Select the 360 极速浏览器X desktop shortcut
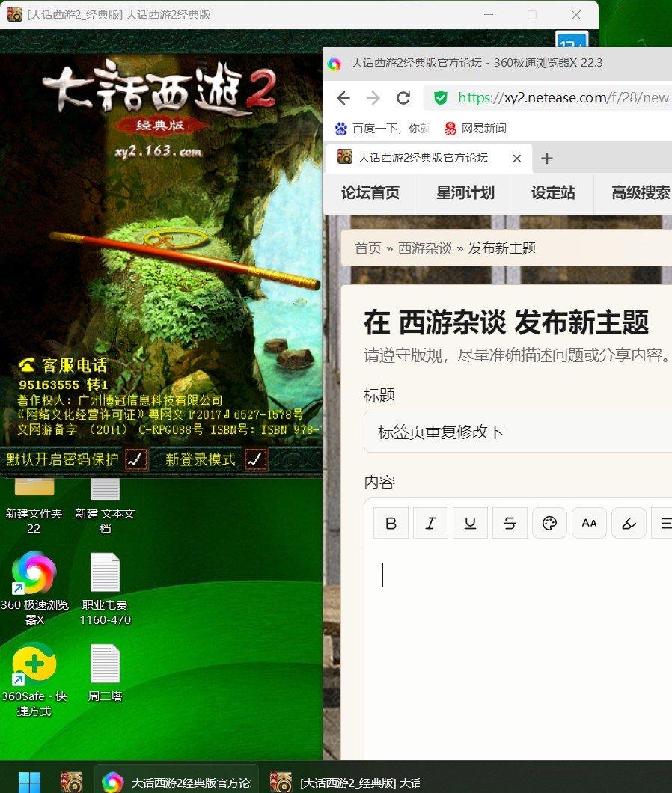Screen dimensions: 672x793 point(34,588)
